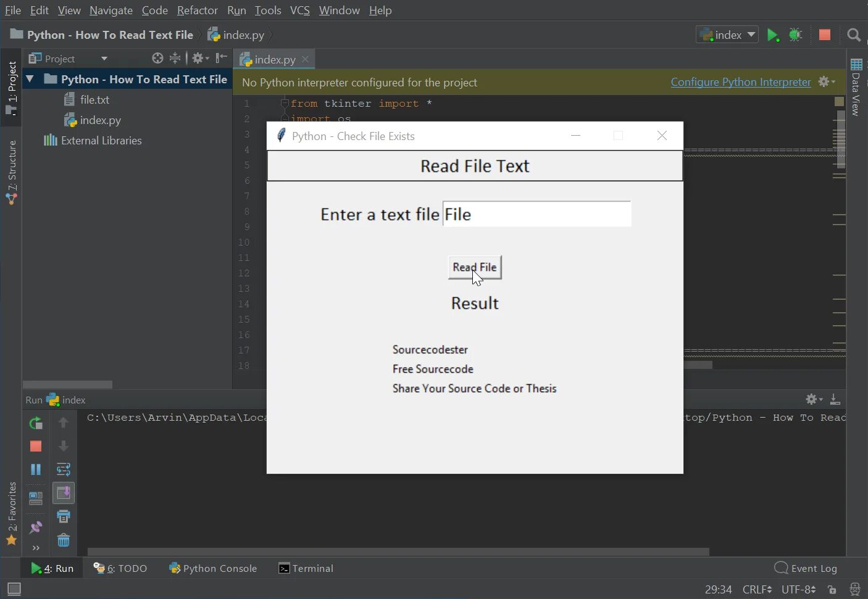The image size is (868, 599).
Task: Toggle read-only lock in status bar
Action: (832, 590)
